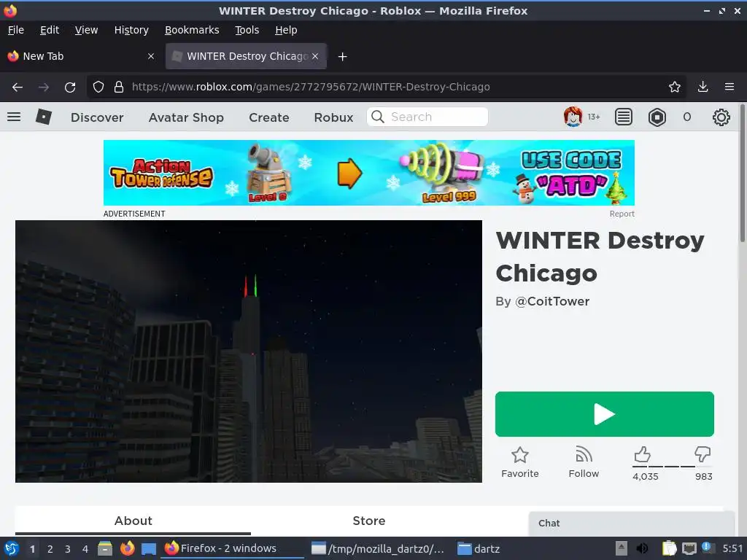Click the search magnifier icon
The height and width of the screenshot is (560, 747).
click(378, 117)
